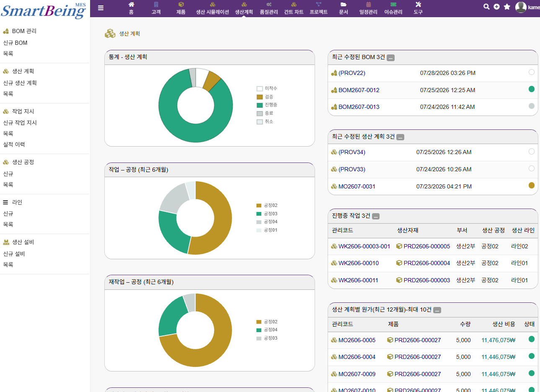Image resolution: width=540 pixels, height=392 pixels.
Task: Toggle the hamburger menu icon
Action: coord(101,8)
